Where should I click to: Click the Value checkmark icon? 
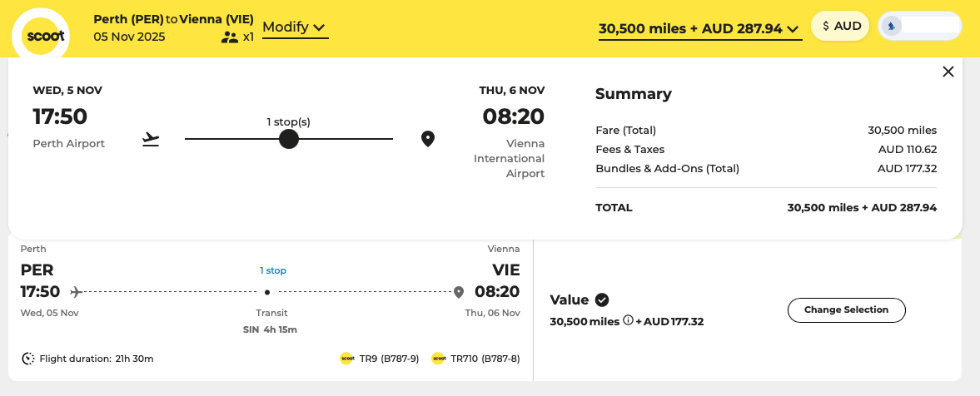point(602,299)
